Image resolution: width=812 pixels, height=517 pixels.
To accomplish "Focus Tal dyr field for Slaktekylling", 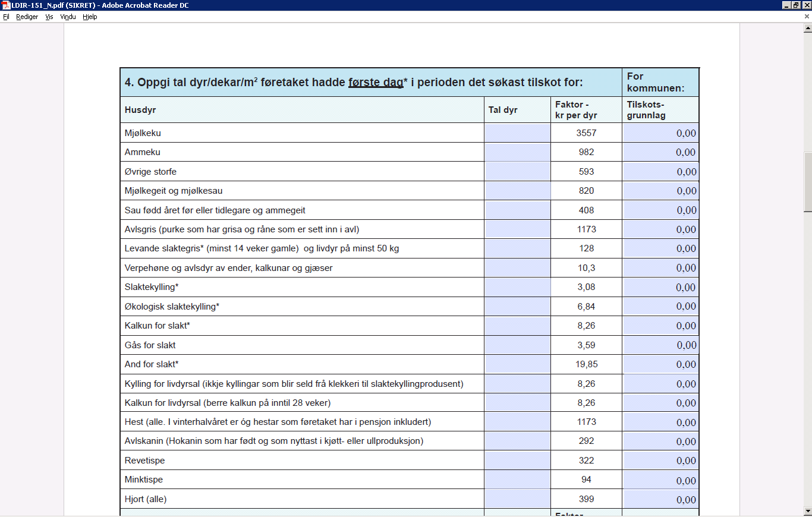I will tap(517, 287).
